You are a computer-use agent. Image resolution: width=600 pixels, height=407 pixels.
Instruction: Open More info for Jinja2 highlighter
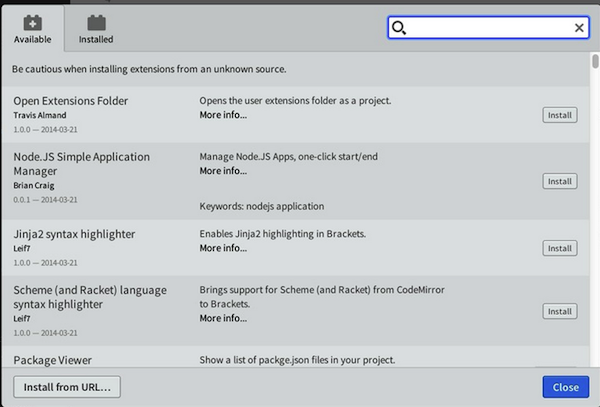coord(223,248)
